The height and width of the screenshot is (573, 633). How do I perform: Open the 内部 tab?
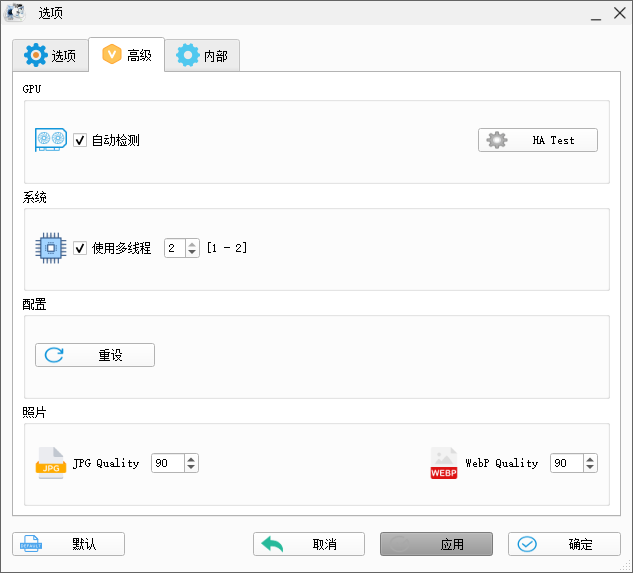click(x=201, y=56)
